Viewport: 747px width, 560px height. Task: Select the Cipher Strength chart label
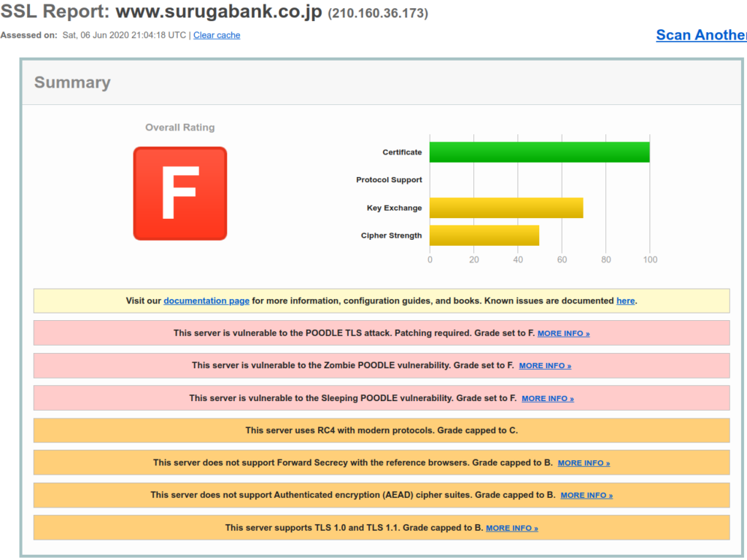(391, 236)
